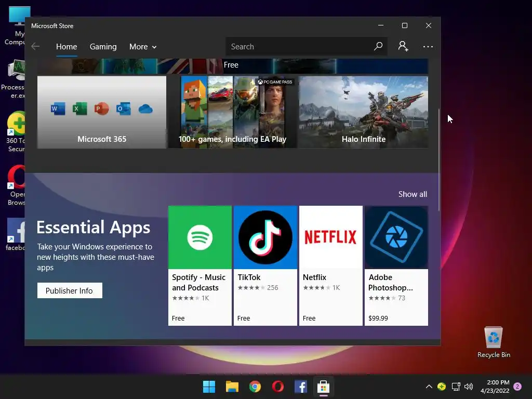Select the 'Spotify - Music and Podcasts' title
Viewport: 532px width, 399px height.
(198, 282)
